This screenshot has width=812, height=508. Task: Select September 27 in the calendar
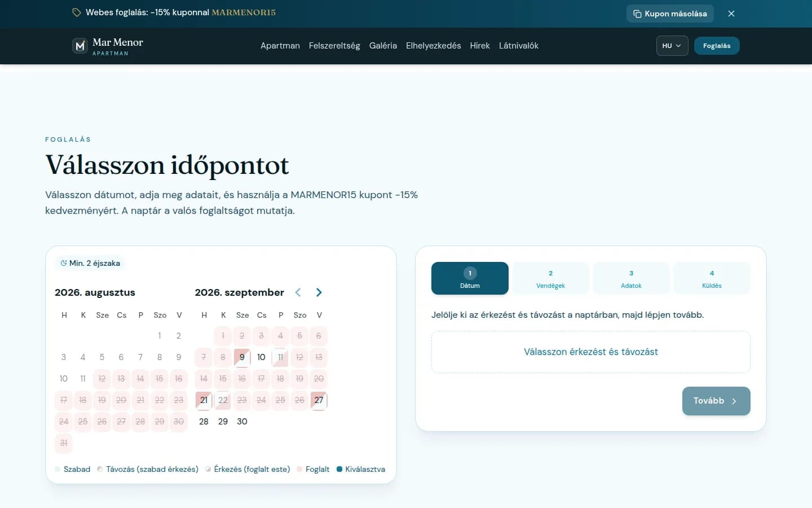click(x=319, y=400)
